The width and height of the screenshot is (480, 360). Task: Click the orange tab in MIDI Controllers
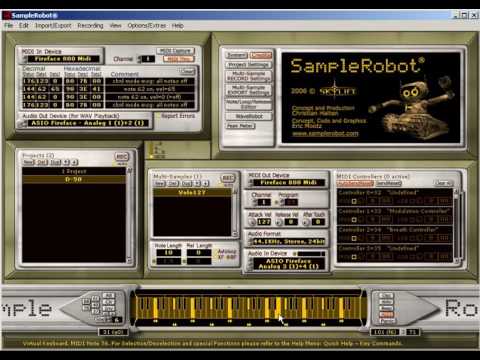[355, 184]
